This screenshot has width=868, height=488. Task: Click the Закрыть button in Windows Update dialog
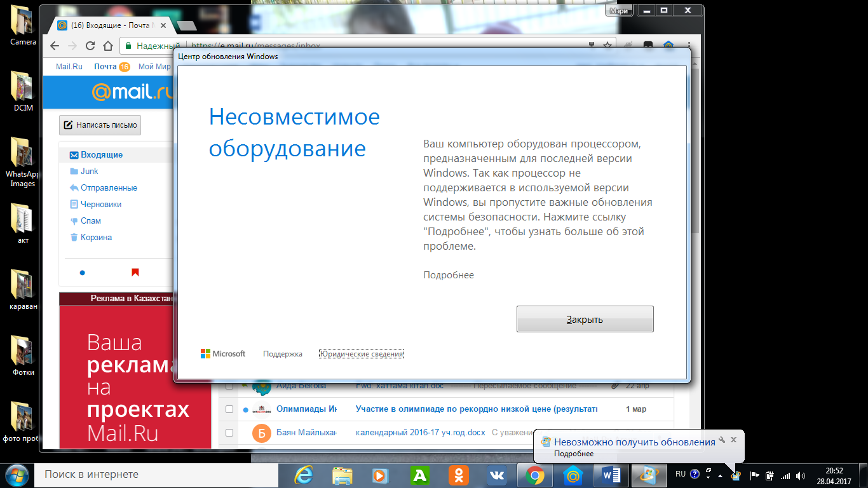[585, 319]
